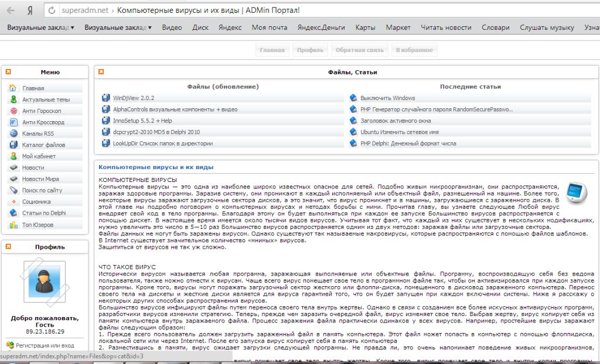Image resolution: width=600 pixels, height=364 pixels.
Task: Click the article icon beside PHP Delphi
Action: coord(353,143)
